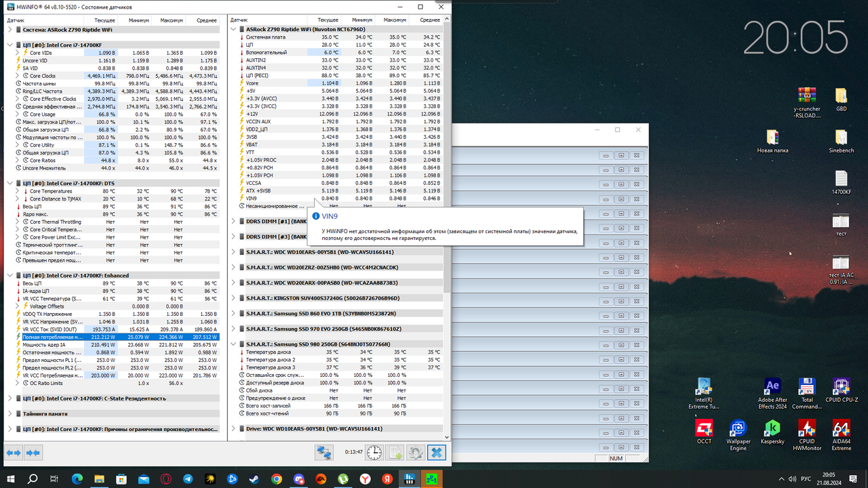The height and width of the screenshot is (488, 868).
Task: Expand the C-State Резидентность group
Action: pos(9,399)
